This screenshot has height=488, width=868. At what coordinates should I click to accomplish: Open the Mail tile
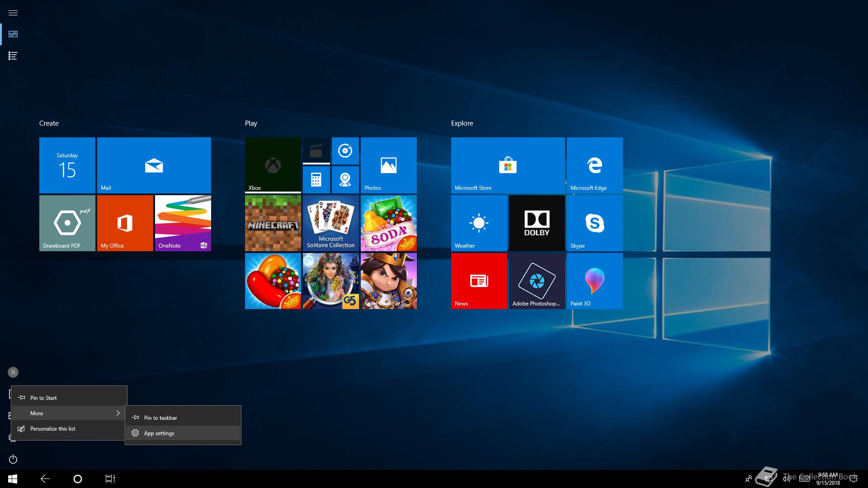click(154, 165)
